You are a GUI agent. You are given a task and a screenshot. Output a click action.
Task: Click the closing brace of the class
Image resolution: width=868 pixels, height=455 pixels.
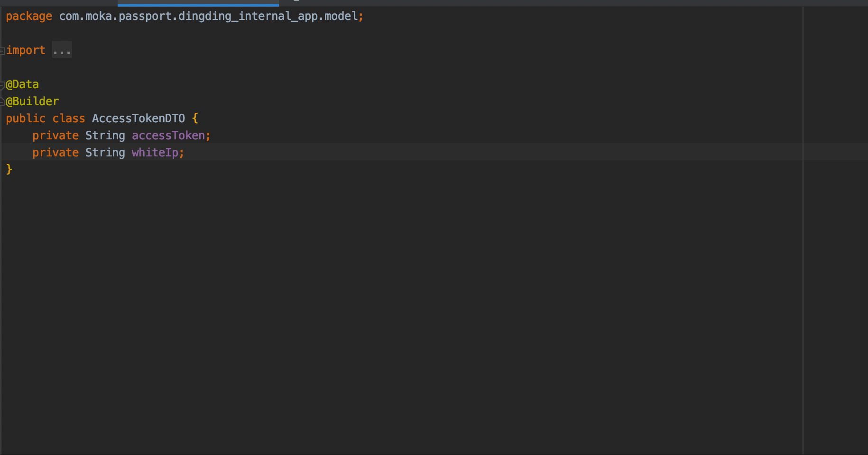[9, 169]
